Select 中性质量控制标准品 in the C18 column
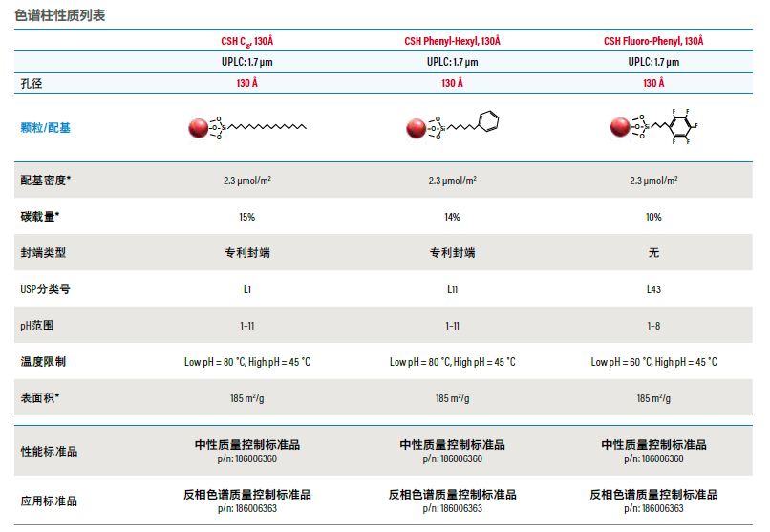The image size is (770, 532). click(247, 445)
